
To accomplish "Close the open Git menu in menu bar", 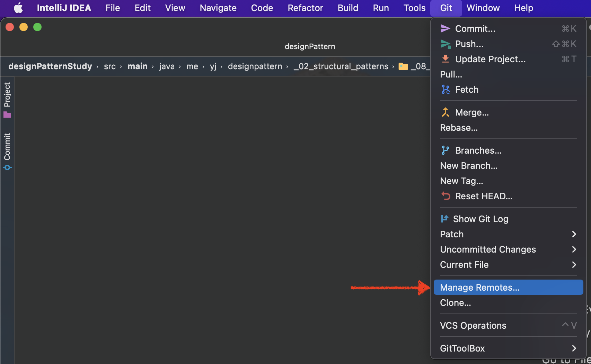I will (x=446, y=8).
